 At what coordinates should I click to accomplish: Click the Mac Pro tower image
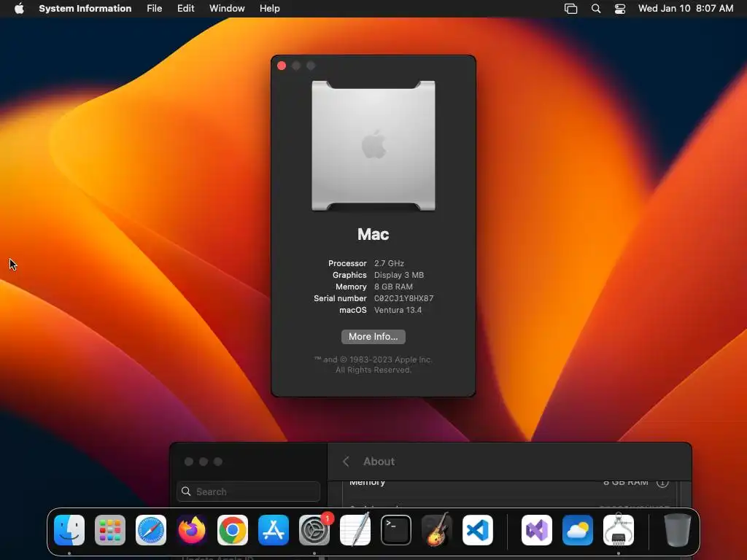373,146
